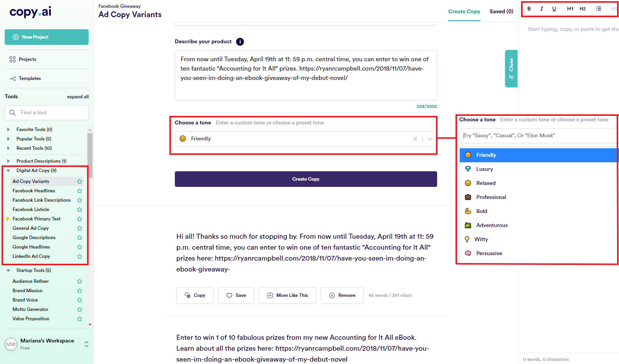Close the editor panel via Close tab
619x364 pixels.
(x=511, y=68)
